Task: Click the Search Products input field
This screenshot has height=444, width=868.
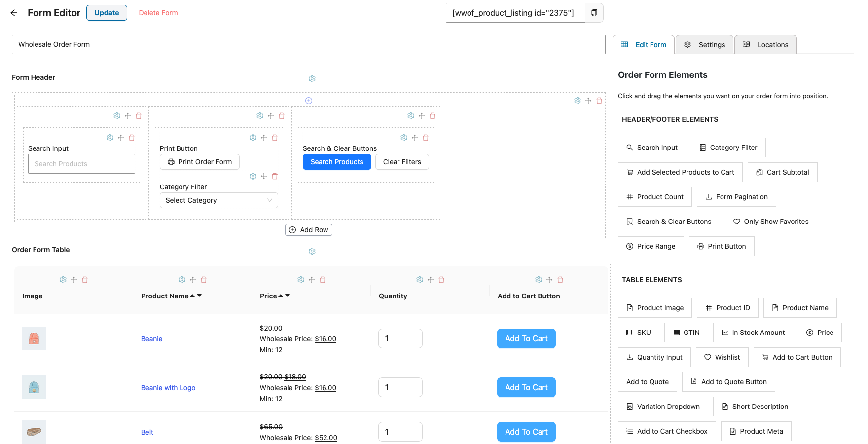Action: tap(81, 164)
